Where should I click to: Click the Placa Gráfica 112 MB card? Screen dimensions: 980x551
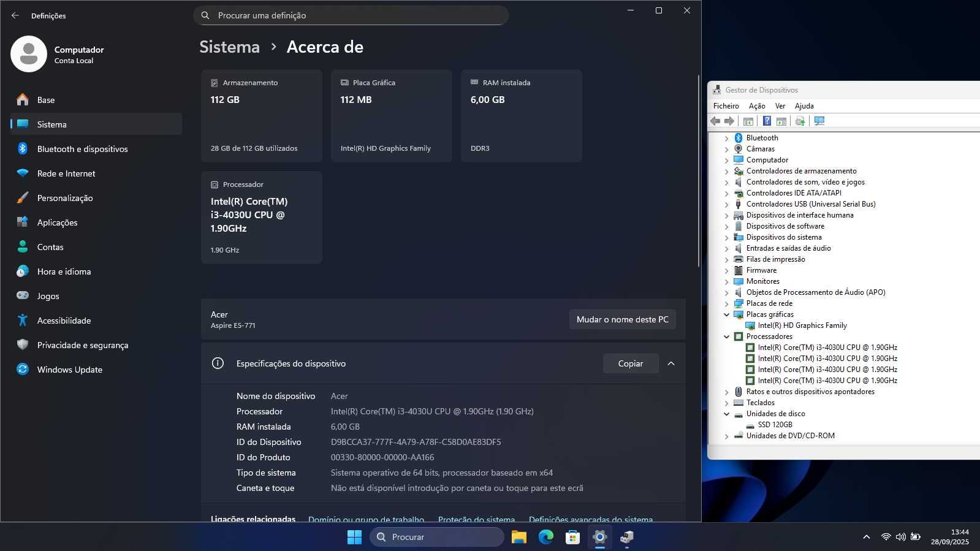coord(392,116)
